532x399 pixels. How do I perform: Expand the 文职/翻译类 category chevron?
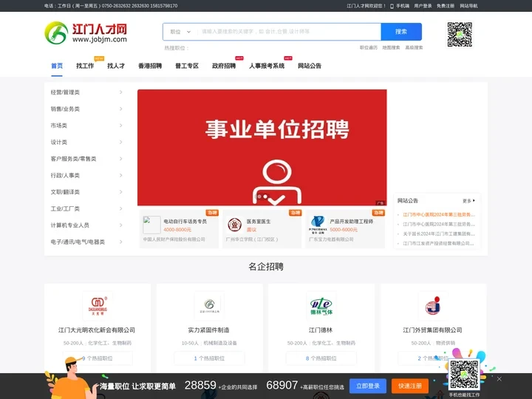(120, 192)
